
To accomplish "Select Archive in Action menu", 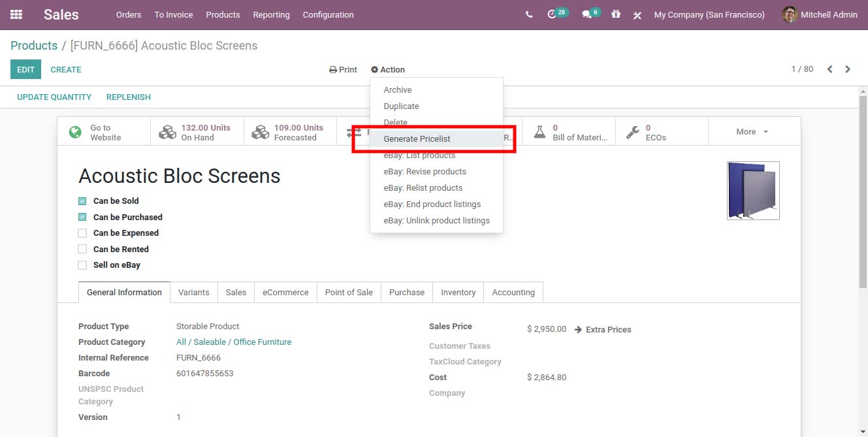I will [436, 90].
